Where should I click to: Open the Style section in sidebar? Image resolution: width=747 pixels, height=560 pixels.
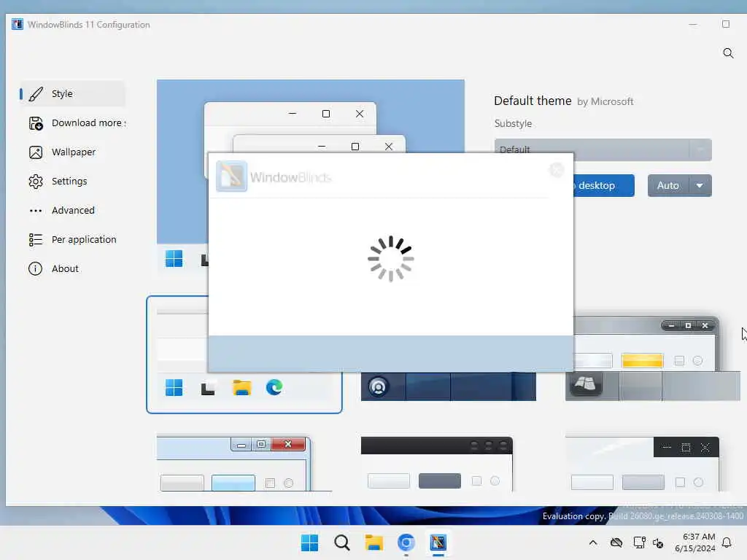(72, 94)
